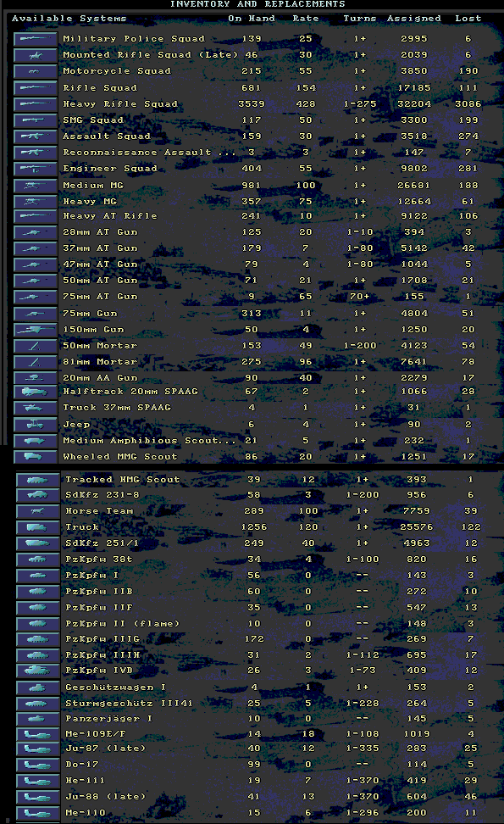
Task: Select the Mounted Rifle Squad cavalry icon
Action: 36,55
